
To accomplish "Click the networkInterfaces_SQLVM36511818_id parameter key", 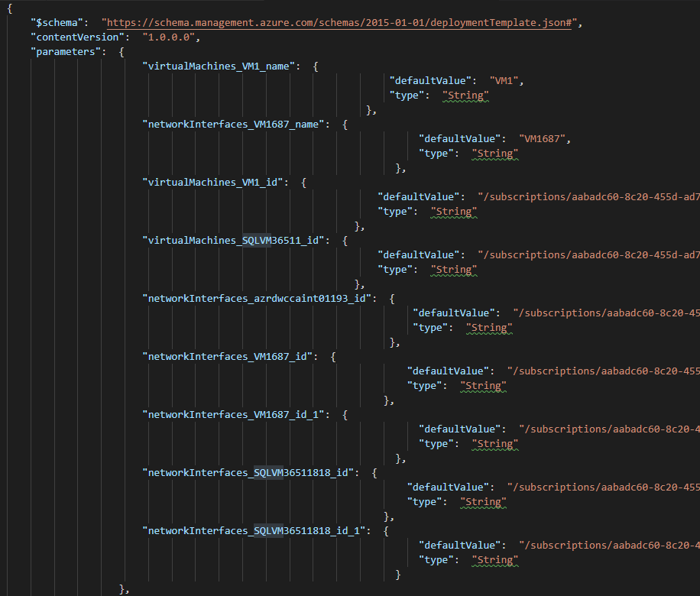I will click(250, 473).
